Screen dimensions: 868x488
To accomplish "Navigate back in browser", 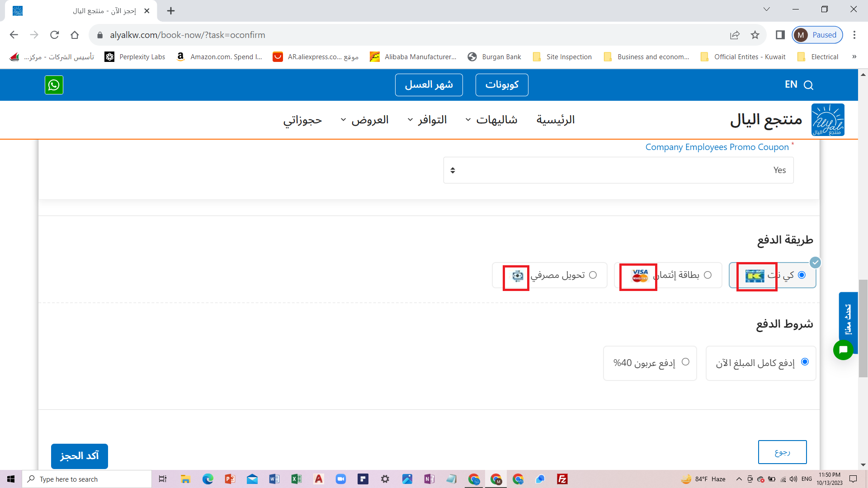I will tap(14, 35).
